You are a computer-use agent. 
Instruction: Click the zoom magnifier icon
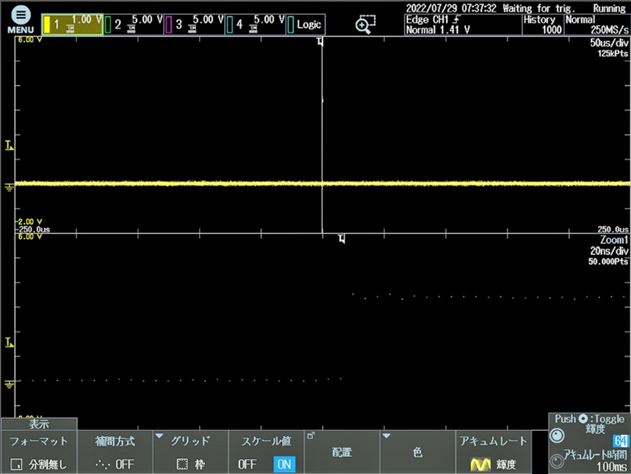coord(365,24)
